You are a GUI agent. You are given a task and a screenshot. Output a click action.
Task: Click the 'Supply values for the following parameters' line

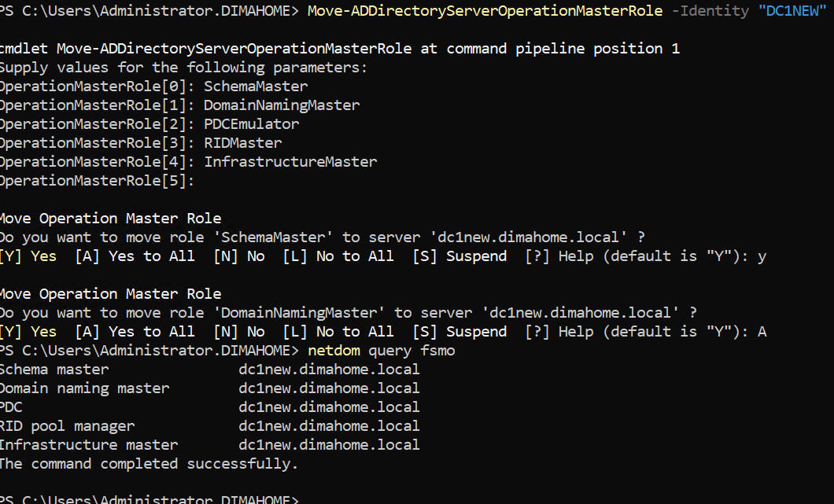point(183,68)
